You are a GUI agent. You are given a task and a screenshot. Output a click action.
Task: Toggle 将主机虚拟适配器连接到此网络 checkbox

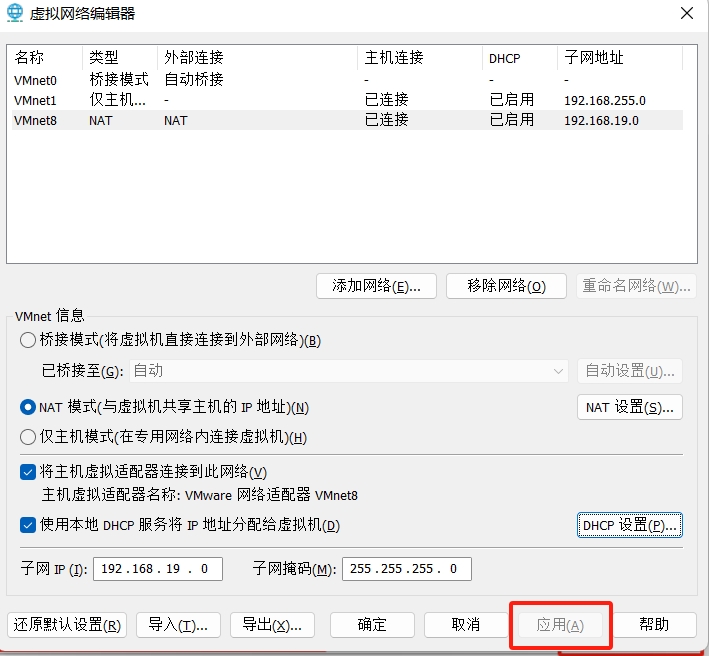pyautogui.click(x=28, y=472)
